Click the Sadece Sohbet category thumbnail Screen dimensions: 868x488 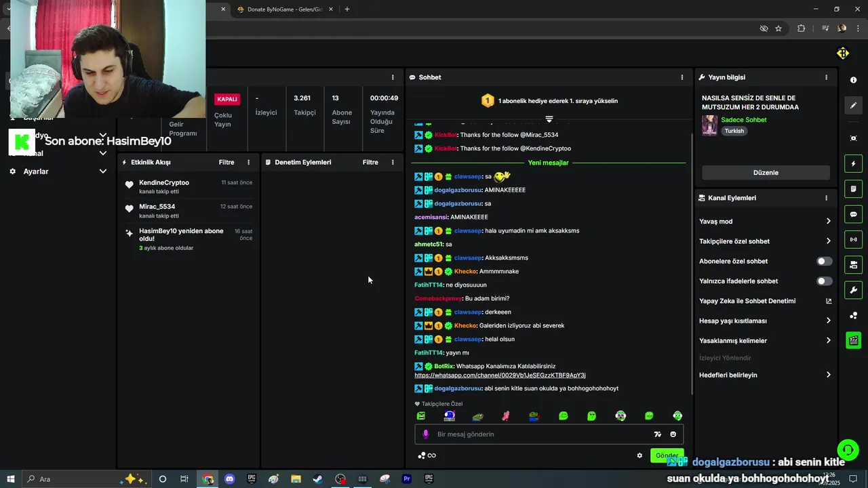point(709,125)
